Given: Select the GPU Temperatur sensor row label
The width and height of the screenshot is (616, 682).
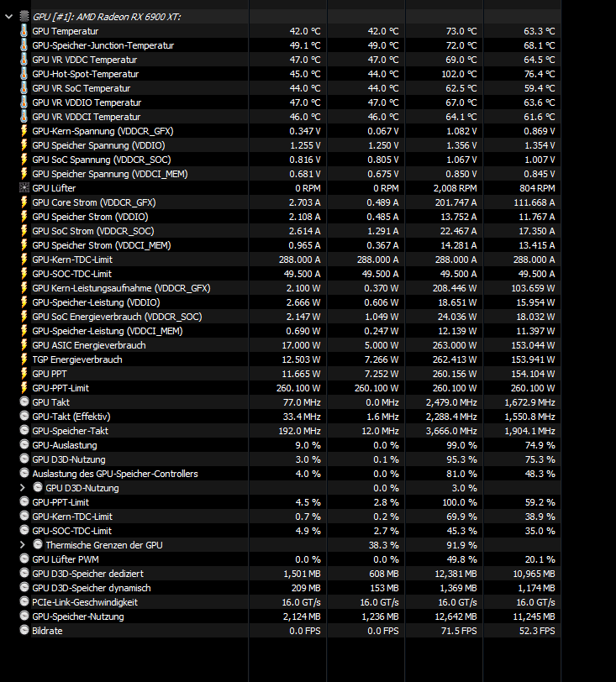Looking at the screenshot, I should [x=66, y=31].
